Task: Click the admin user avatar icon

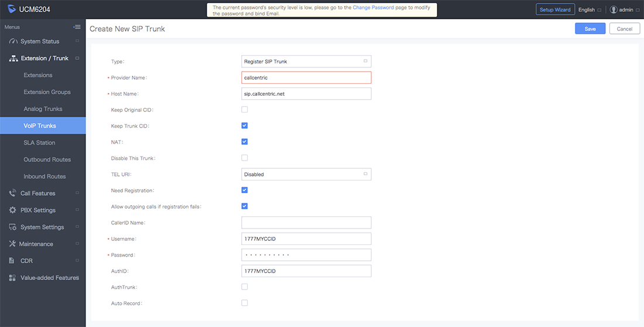Action: 614,9
